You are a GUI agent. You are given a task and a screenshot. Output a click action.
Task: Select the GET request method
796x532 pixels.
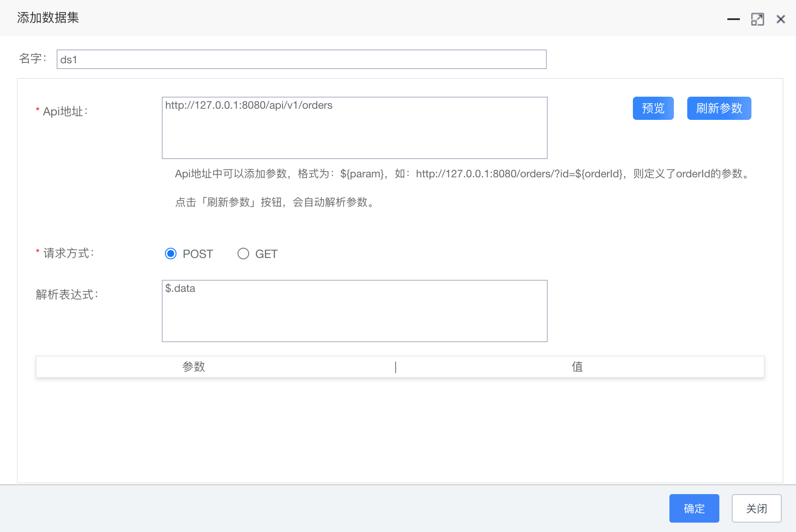pos(243,254)
